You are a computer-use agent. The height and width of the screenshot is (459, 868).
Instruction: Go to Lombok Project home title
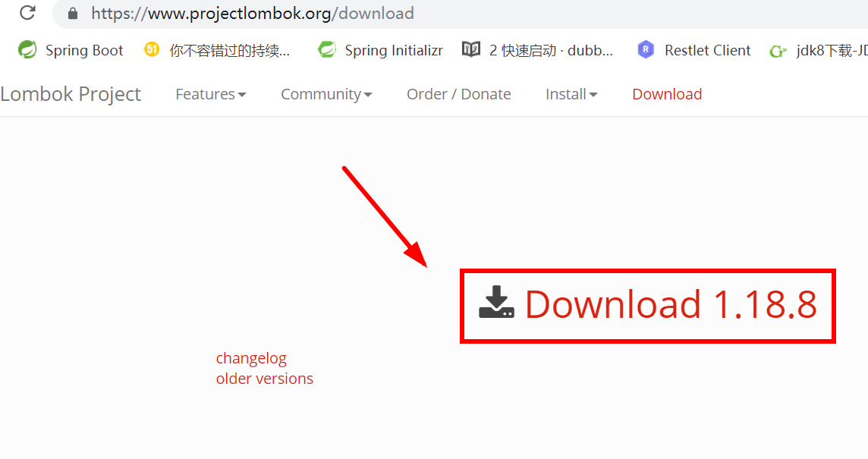coord(71,94)
